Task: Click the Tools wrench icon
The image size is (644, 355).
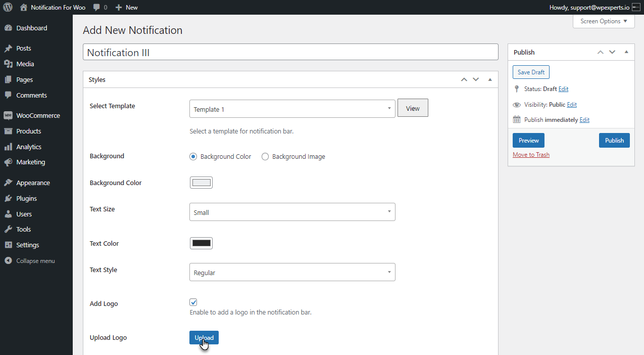Action: [x=8, y=230]
